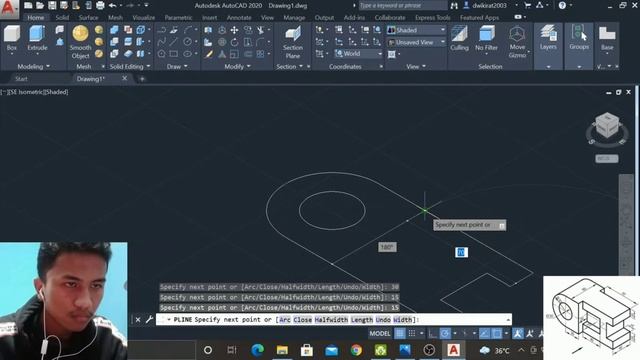This screenshot has height=360, width=640.
Task: Click the command line input area
Action: pyautogui.click(x=334, y=320)
